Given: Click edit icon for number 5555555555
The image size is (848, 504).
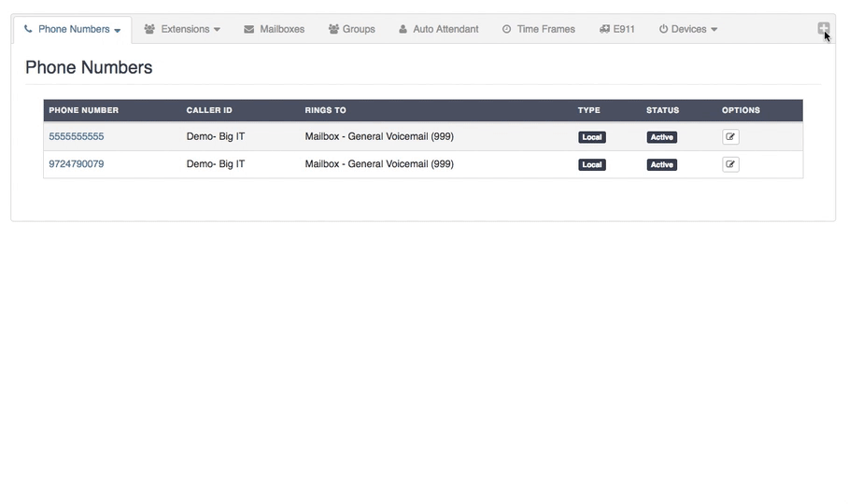Looking at the screenshot, I should point(730,137).
